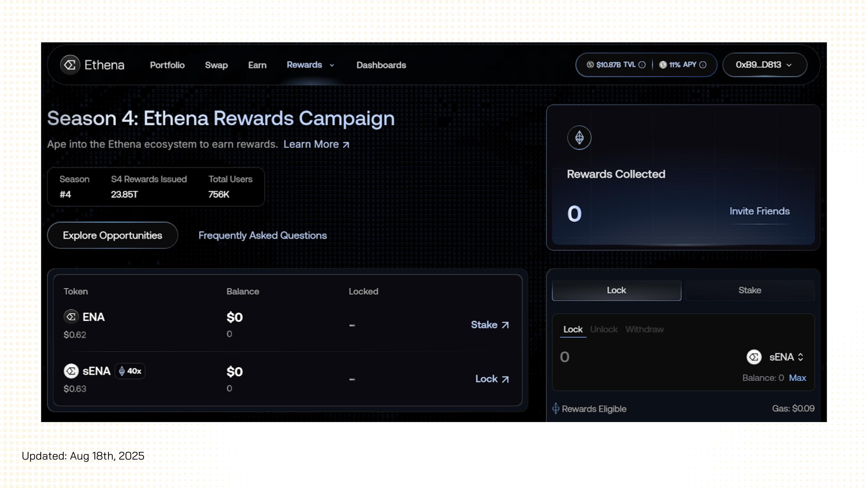Viewport: 868px width, 488px height.
Task: Click the rewards diamond icon above Rewards Collected
Action: coord(579,138)
